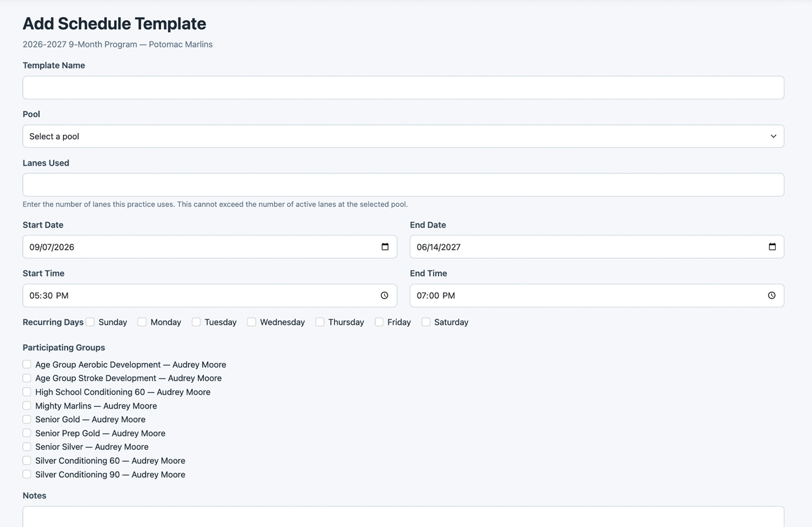812x527 pixels.
Task: Enable Tuesday as a recurring day
Action: (196, 322)
